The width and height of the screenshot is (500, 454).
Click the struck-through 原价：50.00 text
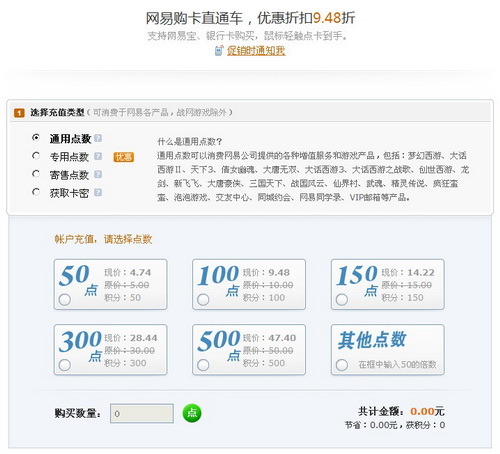point(268,350)
